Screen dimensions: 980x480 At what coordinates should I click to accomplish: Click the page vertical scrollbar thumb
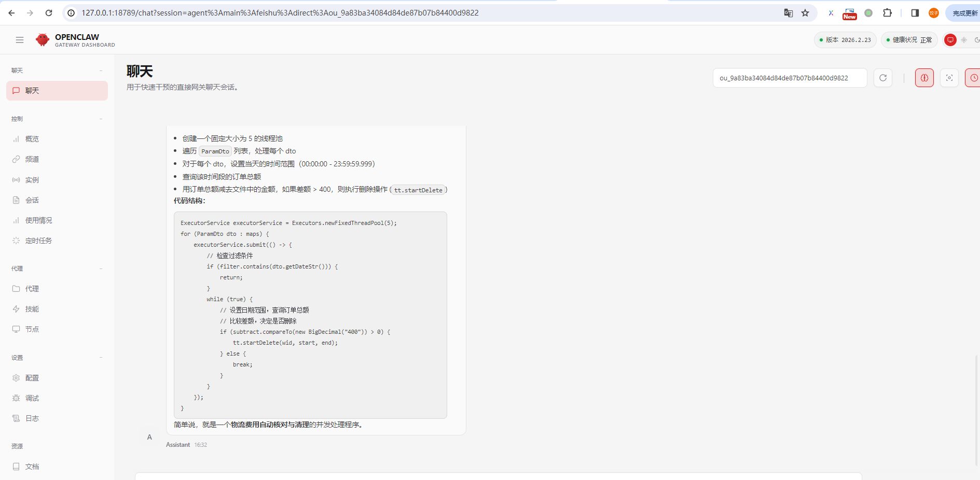(977, 410)
